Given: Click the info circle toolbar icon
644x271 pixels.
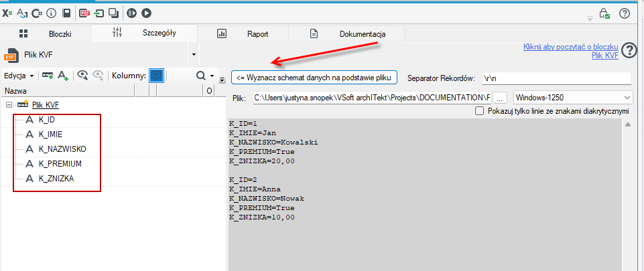Looking at the screenshot, I should pyautogui.click(x=51, y=13).
